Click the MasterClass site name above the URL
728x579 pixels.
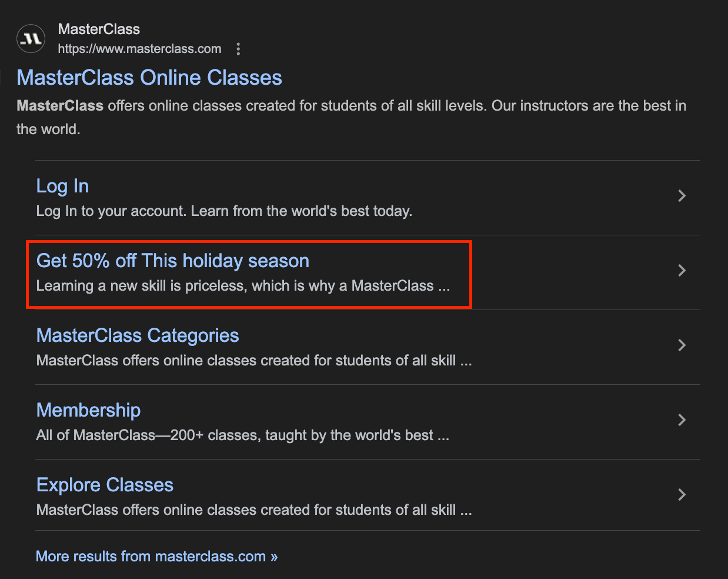99,29
